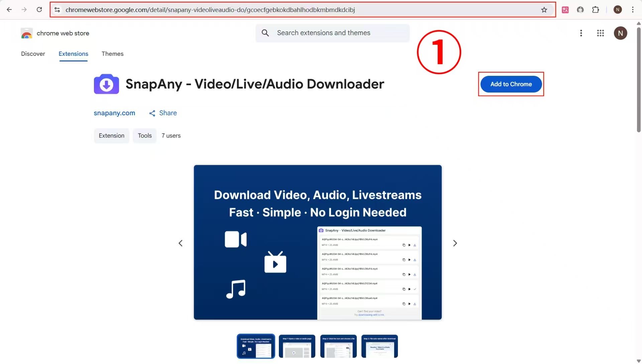Open the web store more options menu
642x364 pixels.
click(x=581, y=33)
